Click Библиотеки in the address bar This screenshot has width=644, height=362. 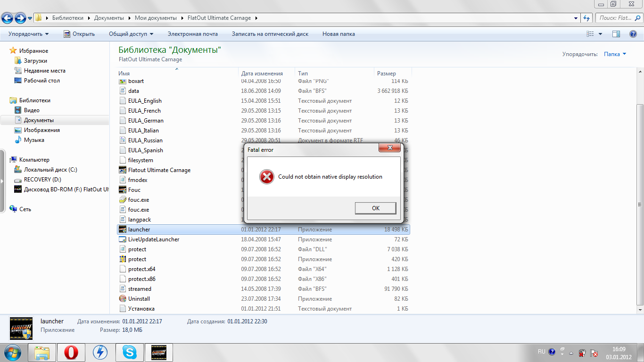click(67, 18)
